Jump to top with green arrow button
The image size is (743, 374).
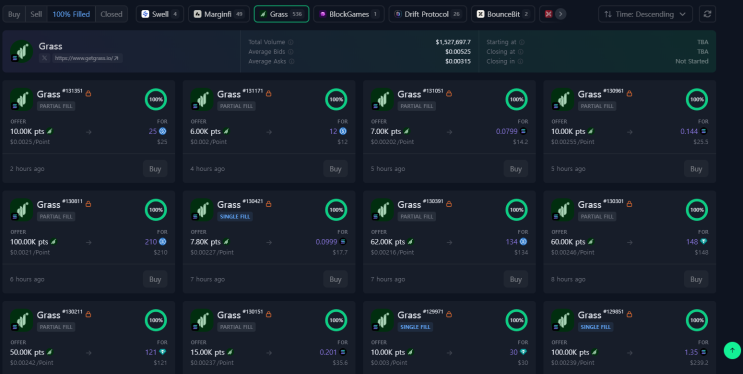732,351
